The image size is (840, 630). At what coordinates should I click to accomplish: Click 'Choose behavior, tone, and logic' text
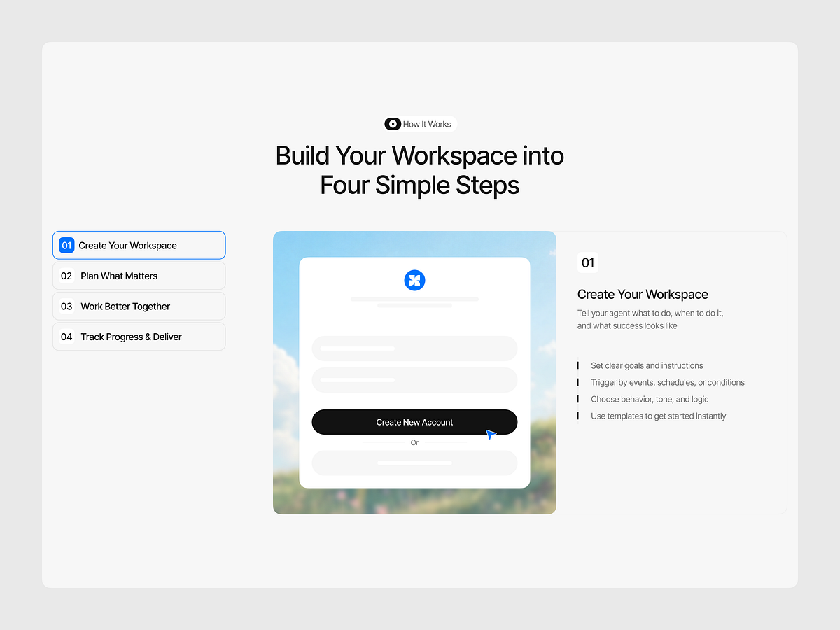tap(650, 399)
